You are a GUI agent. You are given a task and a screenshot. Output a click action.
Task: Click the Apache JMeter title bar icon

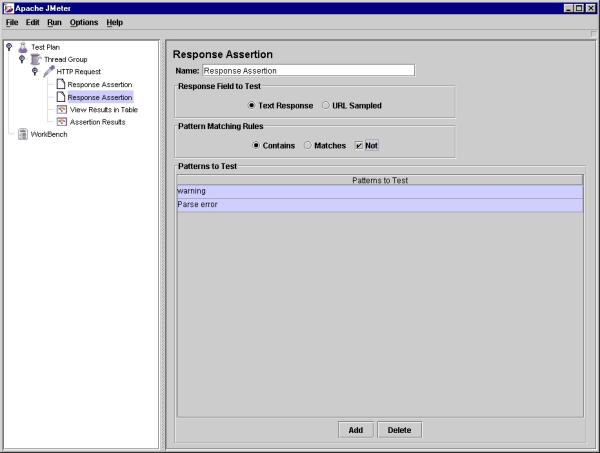point(8,8)
